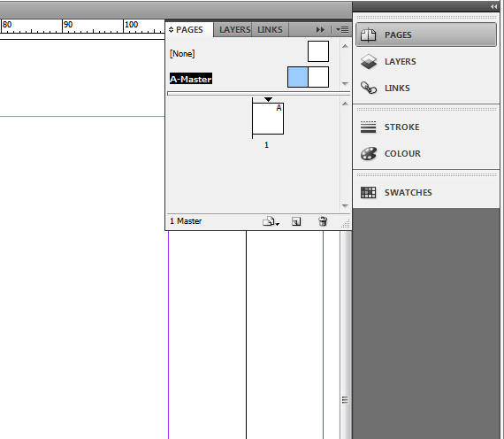The height and width of the screenshot is (439, 504).
Task: Open the Links panel dock icon
Action: click(x=426, y=88)
